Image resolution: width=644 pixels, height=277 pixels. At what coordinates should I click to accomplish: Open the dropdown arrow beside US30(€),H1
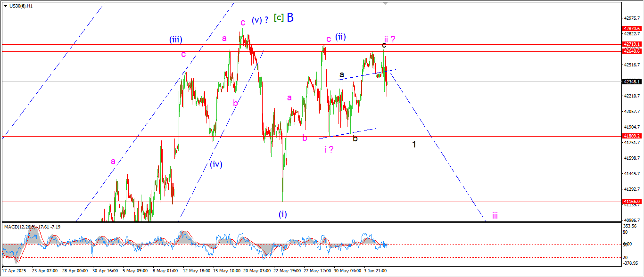coord(6,6)
